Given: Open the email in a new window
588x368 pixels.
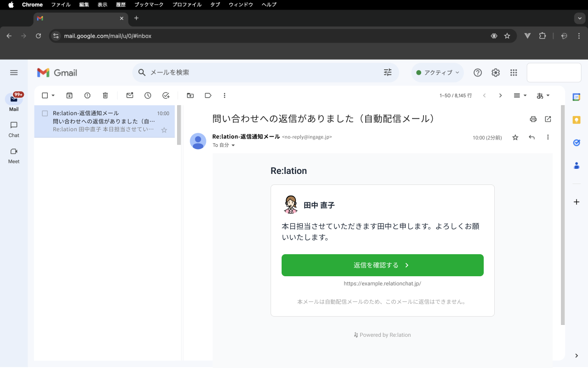Looking at the screenshot, I should (x=548, y=119).
